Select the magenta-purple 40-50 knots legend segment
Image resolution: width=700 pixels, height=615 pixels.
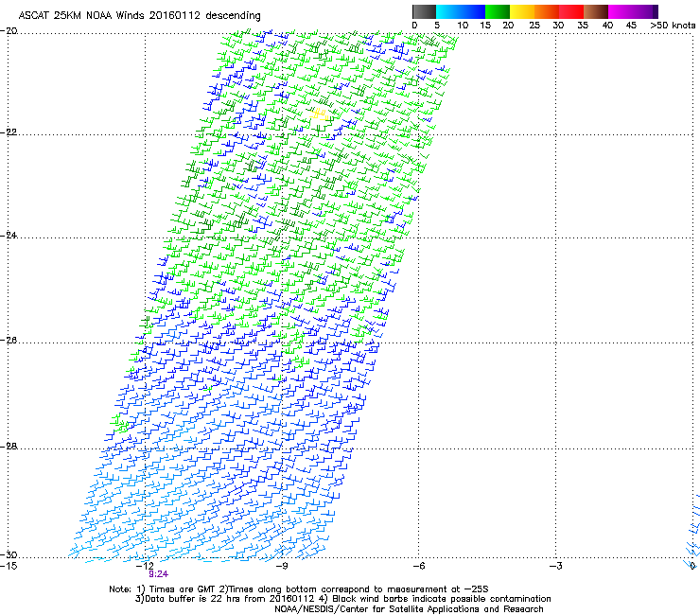(x=633, y=11)
